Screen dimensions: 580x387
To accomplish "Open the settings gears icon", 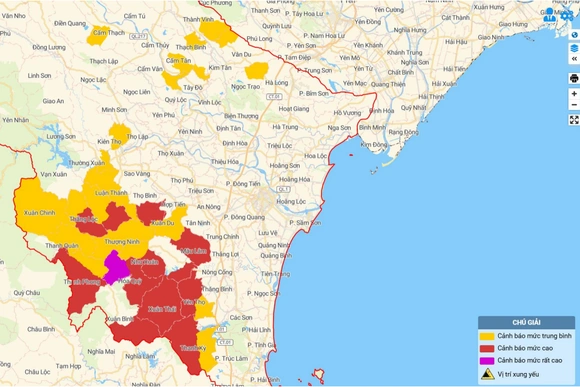I will pyautogui.click(x=567, y=15).
